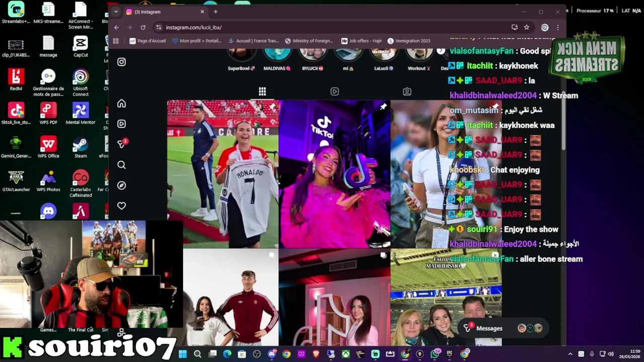Open Notifications heart in Instagram sidebar
Screen dimensions: 644x362
point(121,206)
